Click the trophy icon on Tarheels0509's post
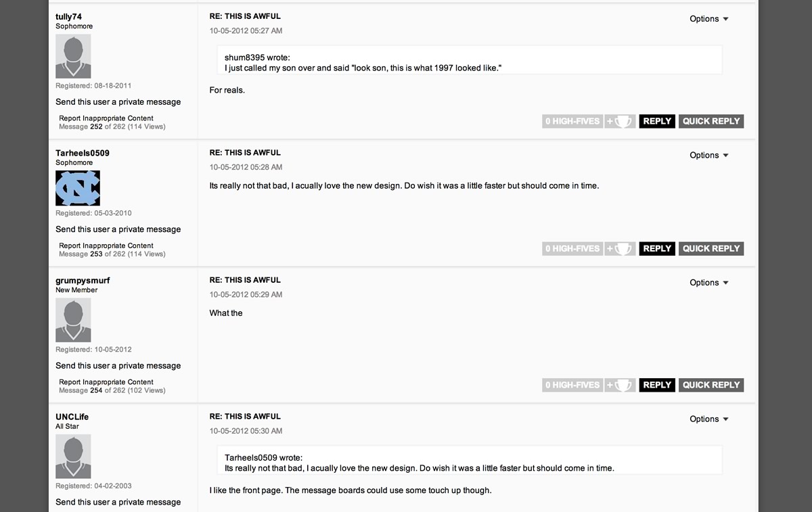Screen dimensions: 812x512 622,248
